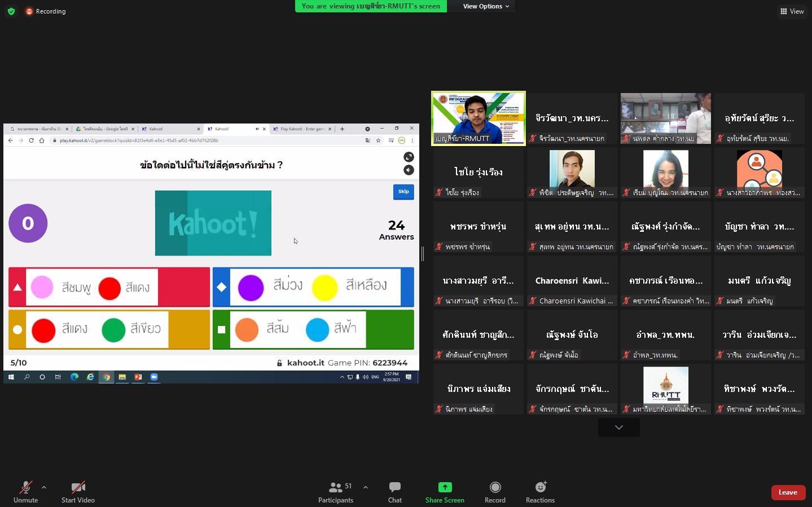Viewport: 812px width, 507px height.
Task: Click browser home icon in shared screen
Action: click(x=41, y=140)
